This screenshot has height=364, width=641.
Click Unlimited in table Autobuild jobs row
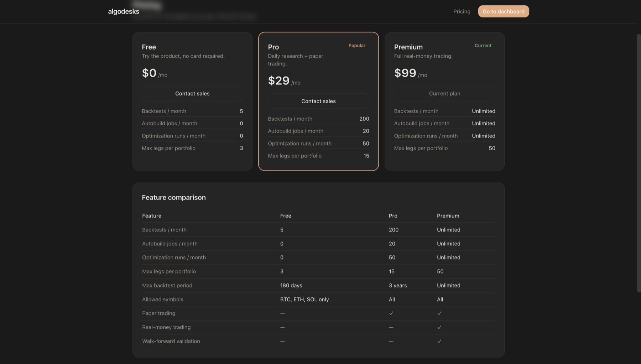click(448, 244)
